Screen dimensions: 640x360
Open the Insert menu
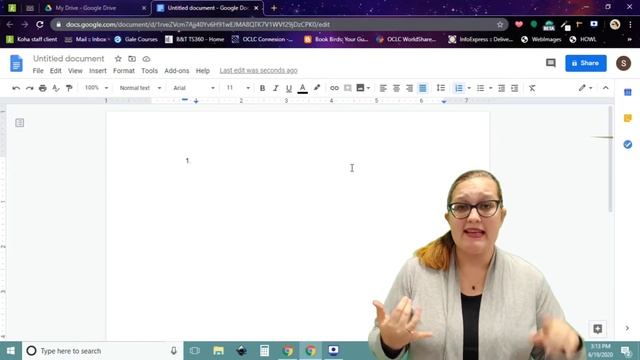pos(98,71)
